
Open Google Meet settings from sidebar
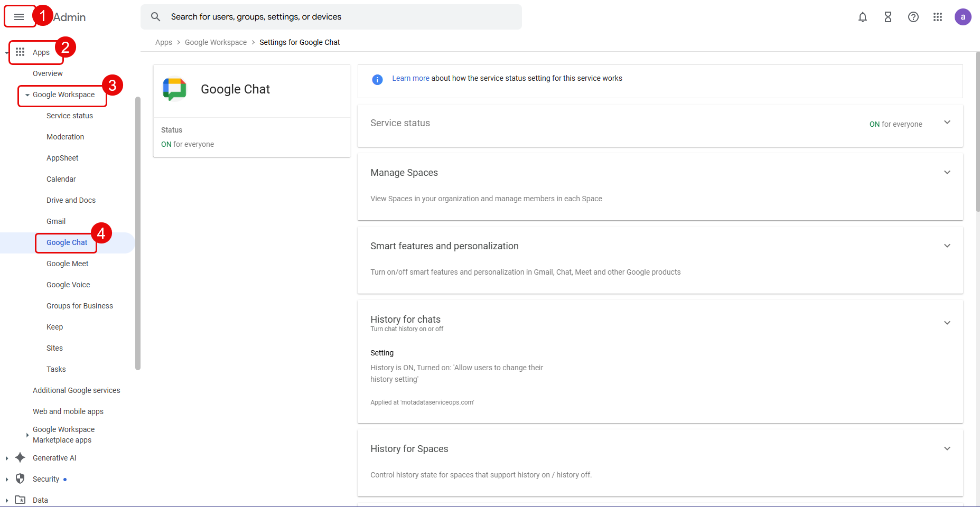click(67, 264)
